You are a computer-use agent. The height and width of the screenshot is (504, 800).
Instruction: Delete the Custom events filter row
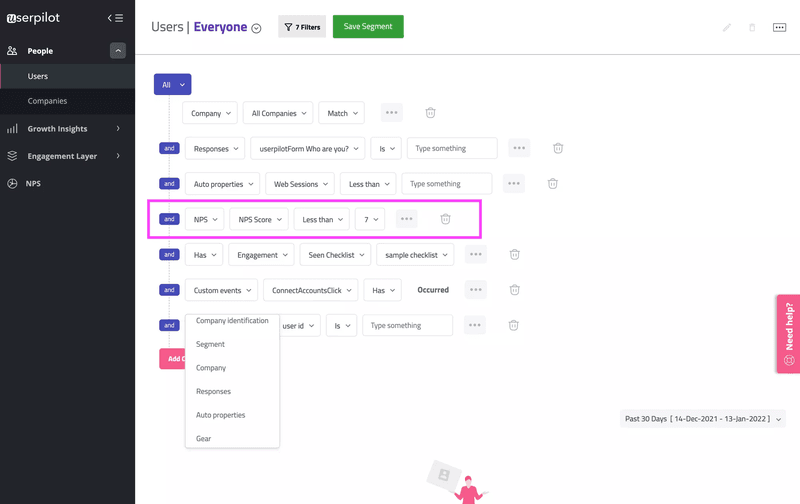coord(514,290)
